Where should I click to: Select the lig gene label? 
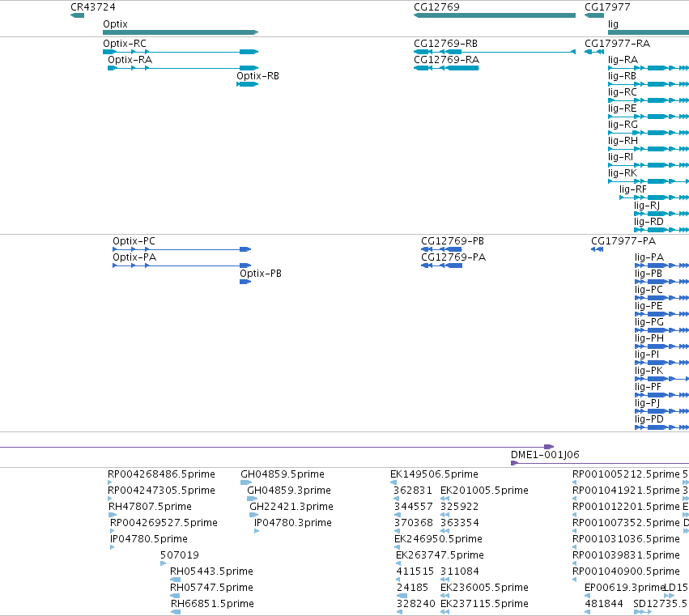(x=613, y=24)
